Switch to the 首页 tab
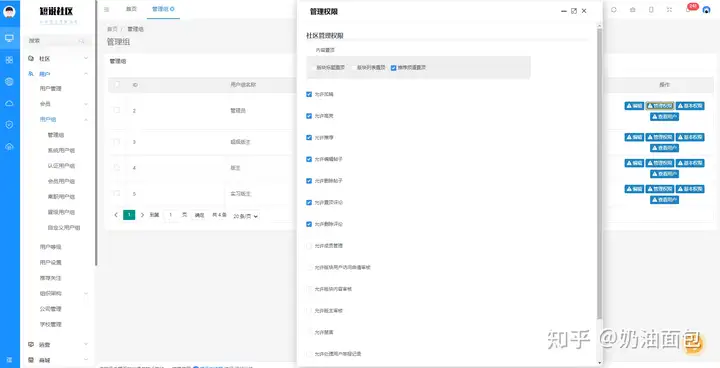This screenshot has width=720, height=368. tap(131, 9)
